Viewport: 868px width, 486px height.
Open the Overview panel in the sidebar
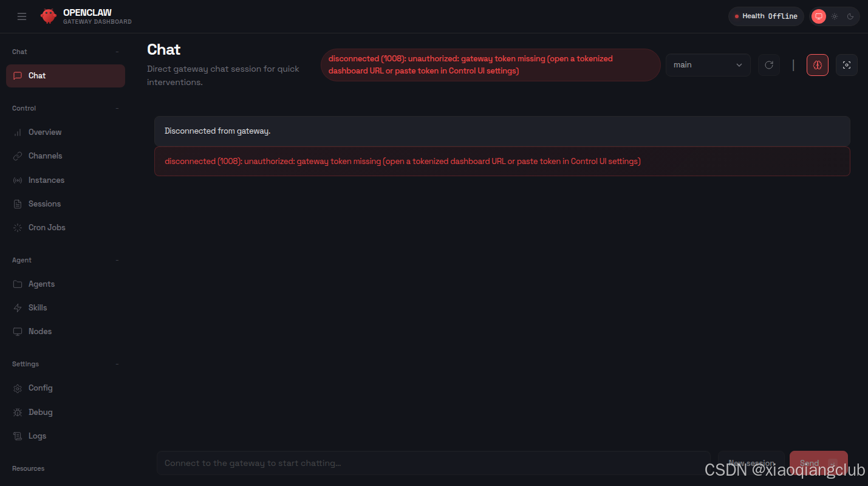click(x=45, y=132)
